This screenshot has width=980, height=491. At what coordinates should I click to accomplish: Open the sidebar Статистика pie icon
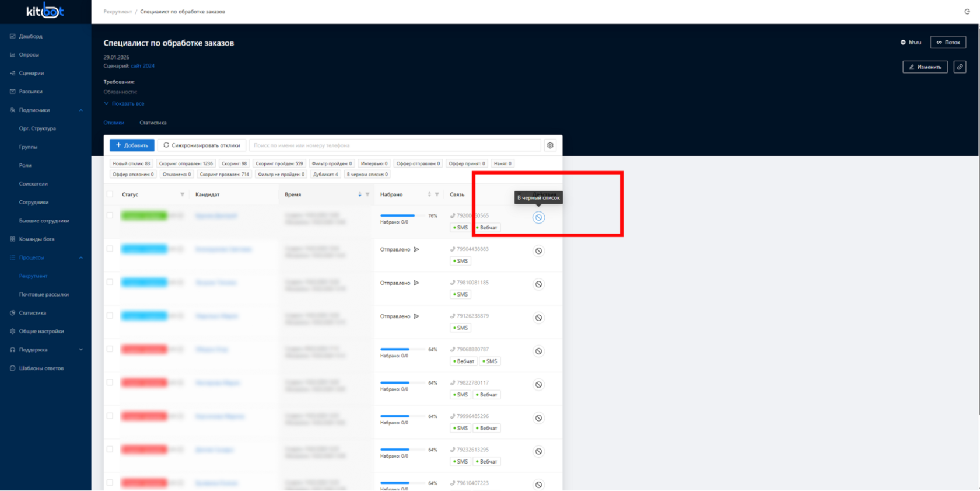(x=12, y=313)
